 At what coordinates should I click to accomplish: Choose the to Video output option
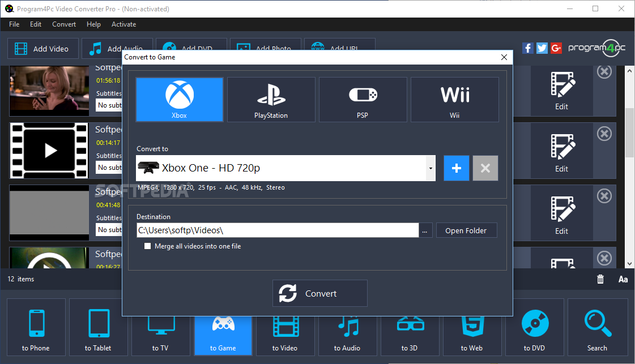pyautogui.click(x=285, y=336)
